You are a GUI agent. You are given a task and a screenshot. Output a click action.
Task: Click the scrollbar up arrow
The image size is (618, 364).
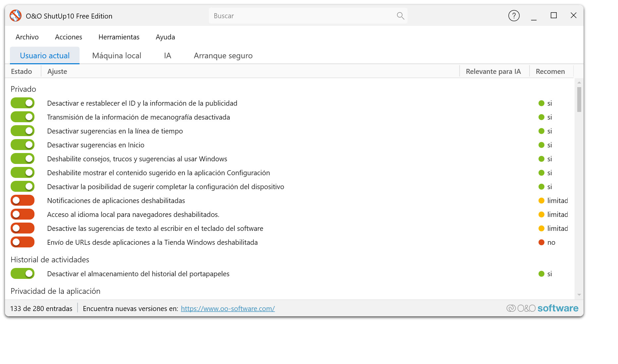(x=579, y=82)
